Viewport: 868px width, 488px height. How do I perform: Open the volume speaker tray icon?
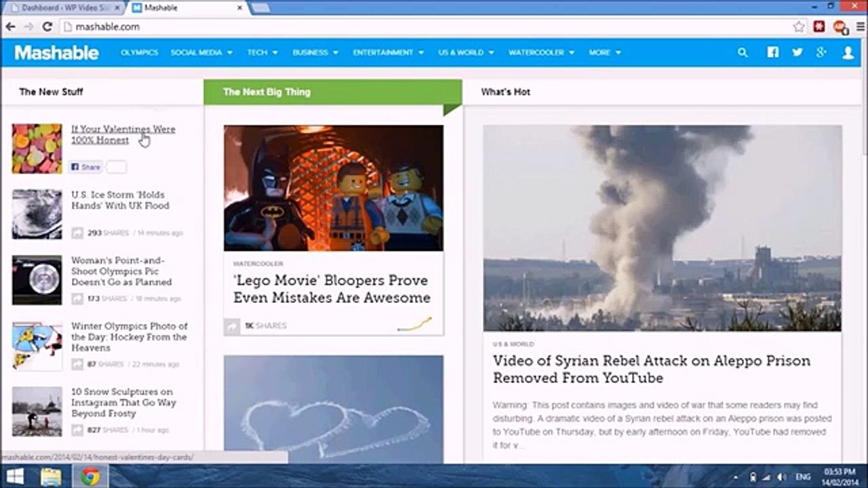[782, 476]
